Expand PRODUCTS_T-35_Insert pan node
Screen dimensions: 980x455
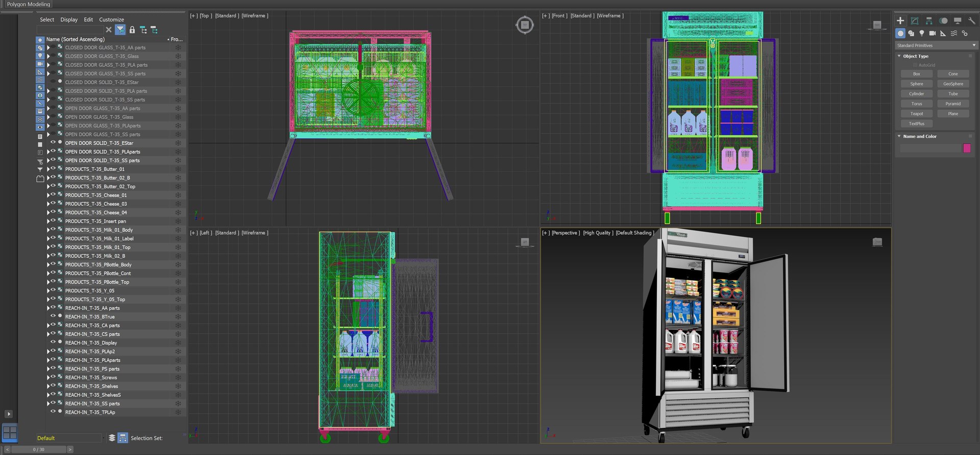[48, 221]
